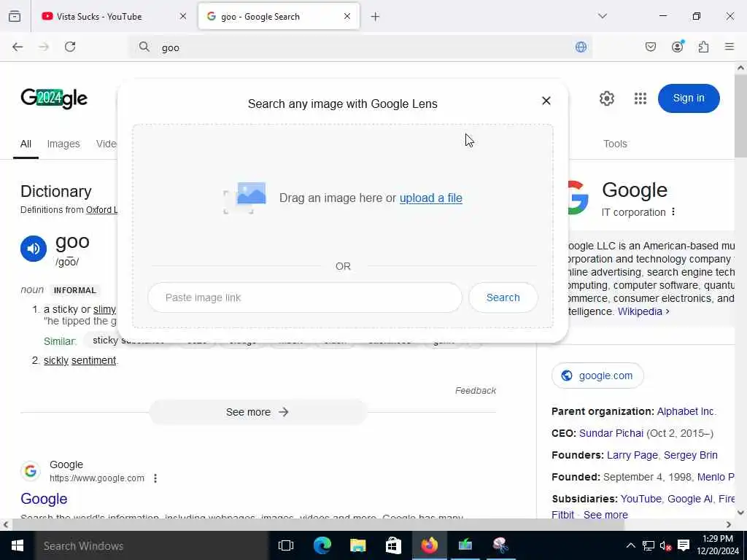Click the taskbar clock showing 1:29 PM
Screen dimensions: 747x560
[718, 545]
